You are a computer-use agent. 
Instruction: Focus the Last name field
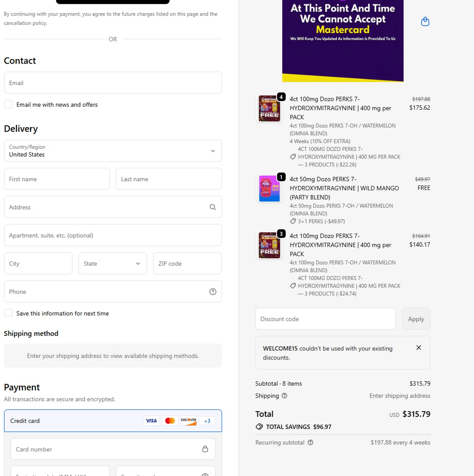tap(169, 179)
